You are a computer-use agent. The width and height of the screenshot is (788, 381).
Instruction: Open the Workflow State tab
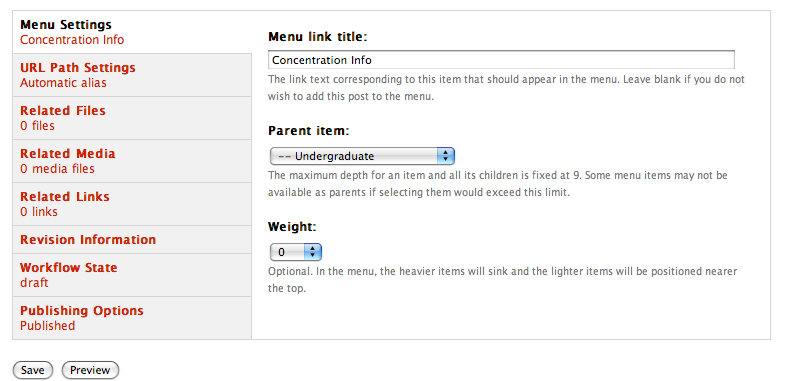(132, 275)
